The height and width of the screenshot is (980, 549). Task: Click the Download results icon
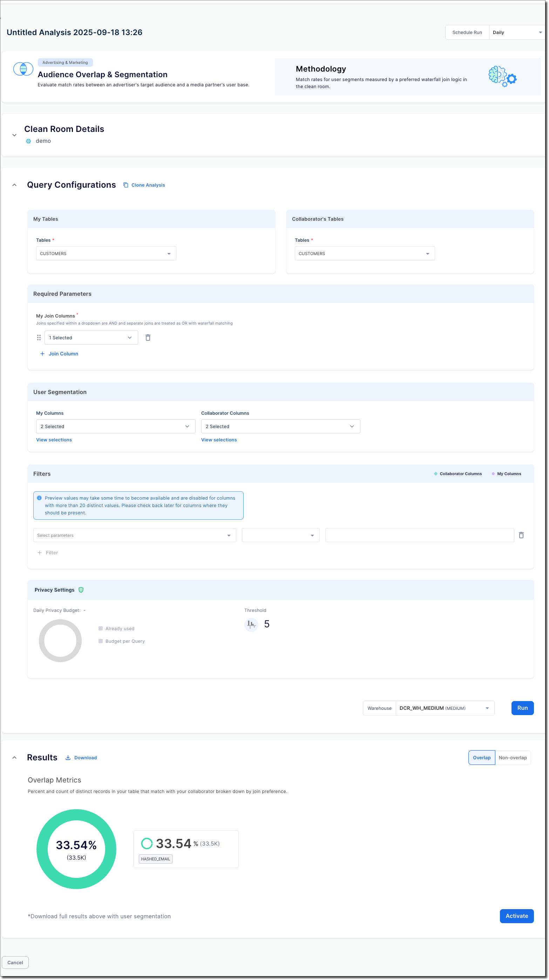[x=68, y=758]
